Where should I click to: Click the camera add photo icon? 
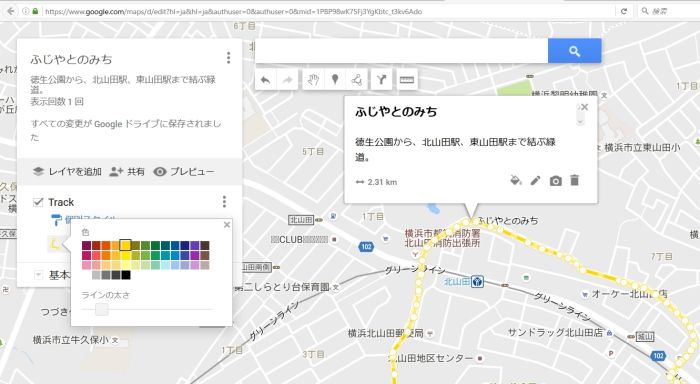click(x=555, y=181)
